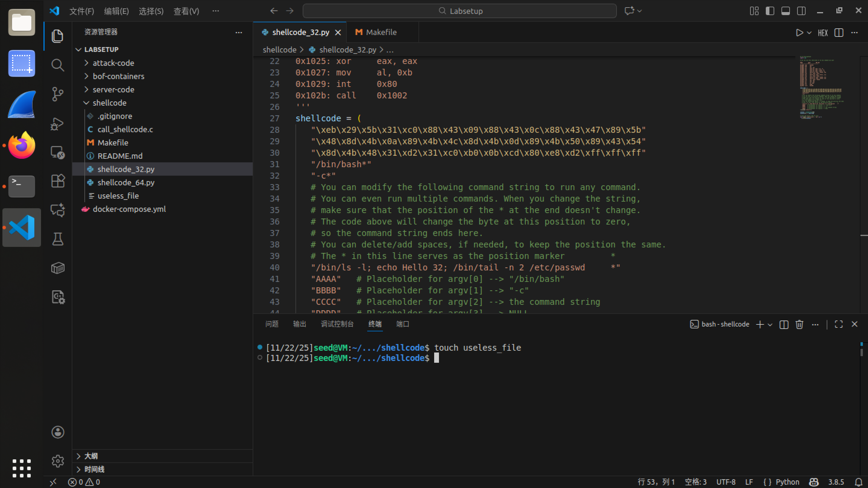Image resolution: width=868 pixels, height=488 pixels.
Task: Split the editor to the right
Action: (839, 32)
